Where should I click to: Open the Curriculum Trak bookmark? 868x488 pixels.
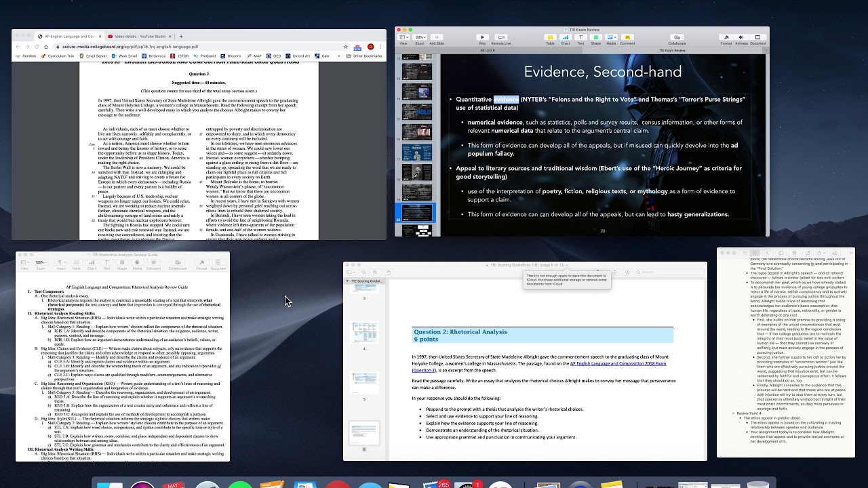(x=58, y=56)
